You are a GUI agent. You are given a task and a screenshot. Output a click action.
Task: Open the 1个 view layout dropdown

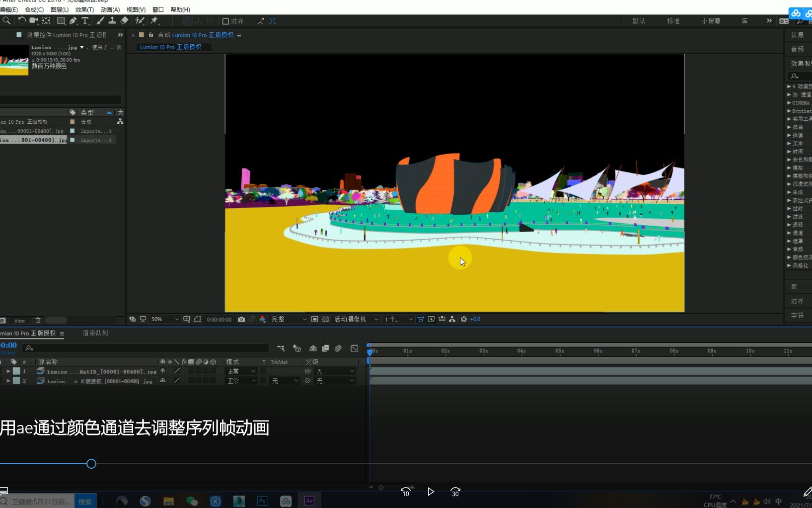pos(398,320)
